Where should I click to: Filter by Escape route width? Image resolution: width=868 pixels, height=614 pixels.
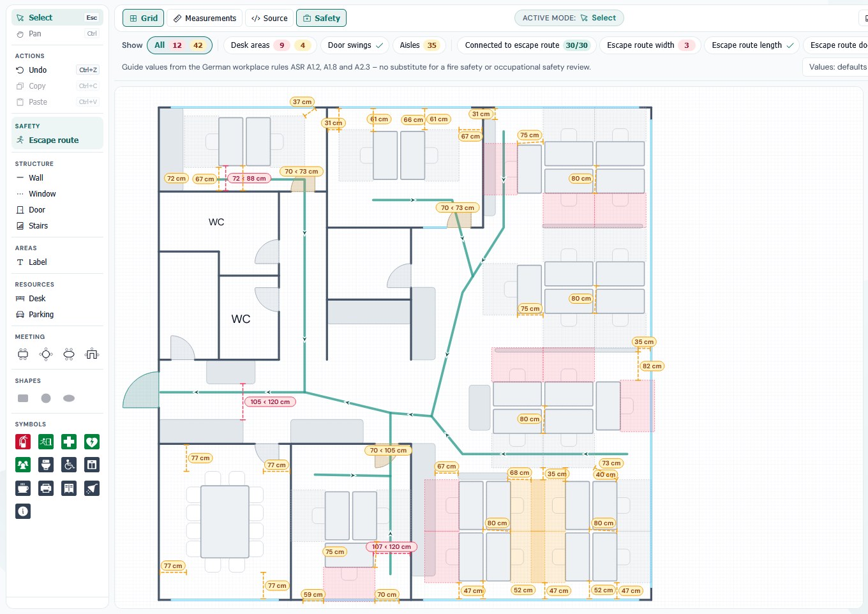point(650,45)
